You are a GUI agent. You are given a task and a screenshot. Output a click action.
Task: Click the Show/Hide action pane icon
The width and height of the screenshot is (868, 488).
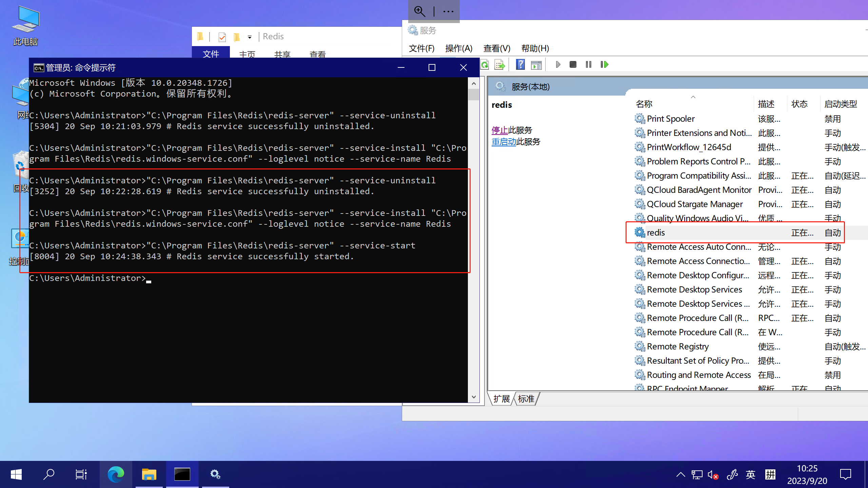click(x=536, y=64)
